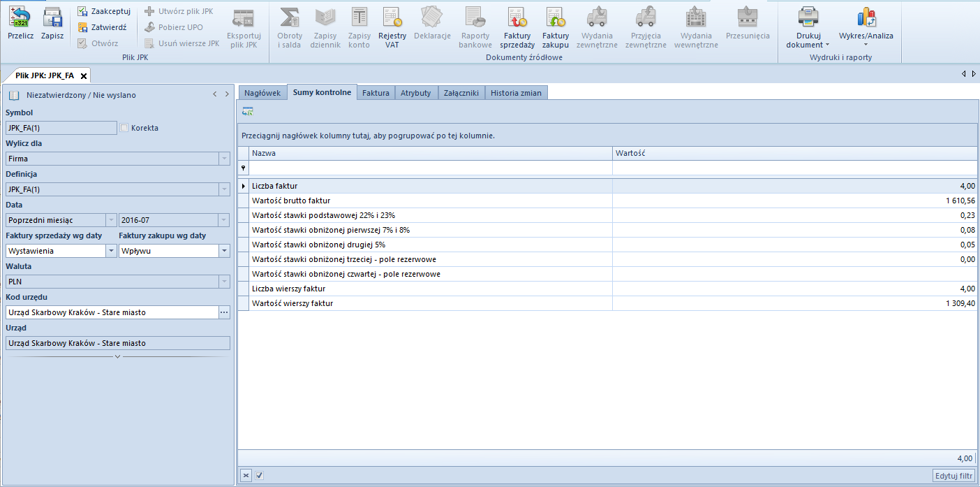Switch to the Historia zmian tab
Screen dimensions: 980x487
point(516,92)
